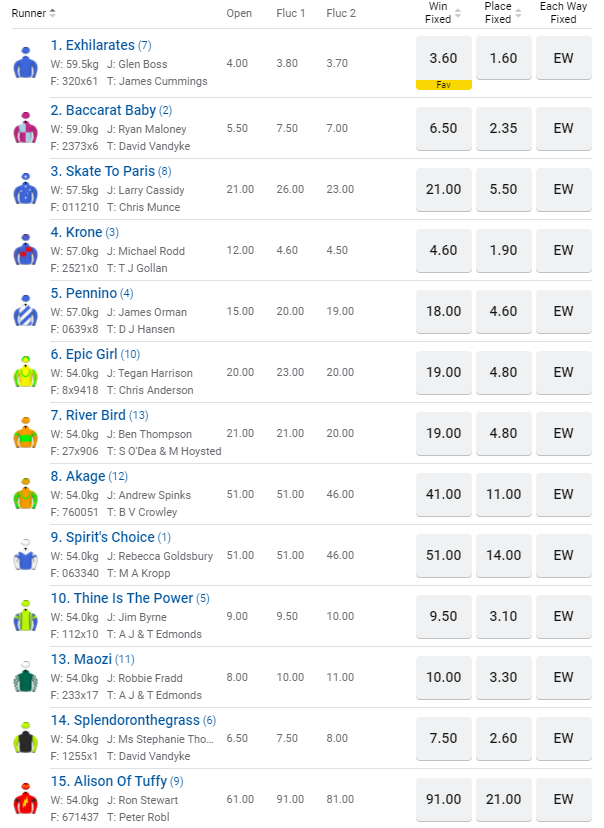604x828 pixels.
Task: Select Pennino win odds 18.00
Action: point(443,311)
